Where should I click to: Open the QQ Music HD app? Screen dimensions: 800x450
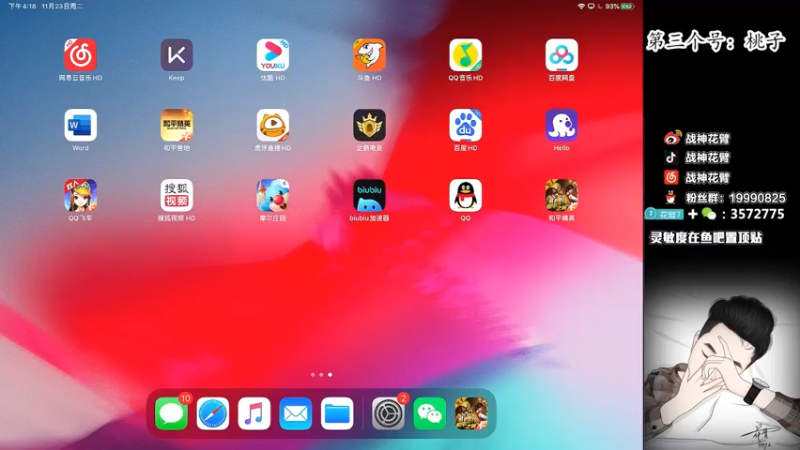pyautogui.click(x=465, y=55)
